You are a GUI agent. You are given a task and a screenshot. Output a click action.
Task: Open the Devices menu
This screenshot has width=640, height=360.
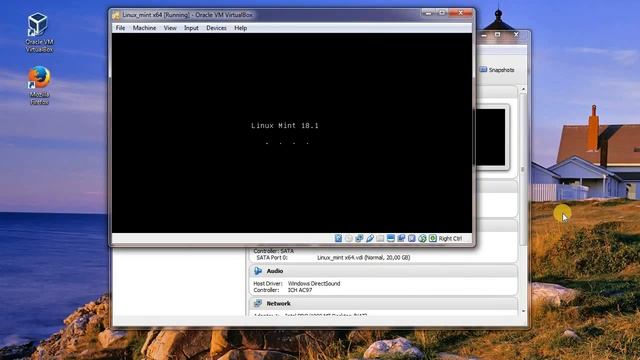click(216, 28)
